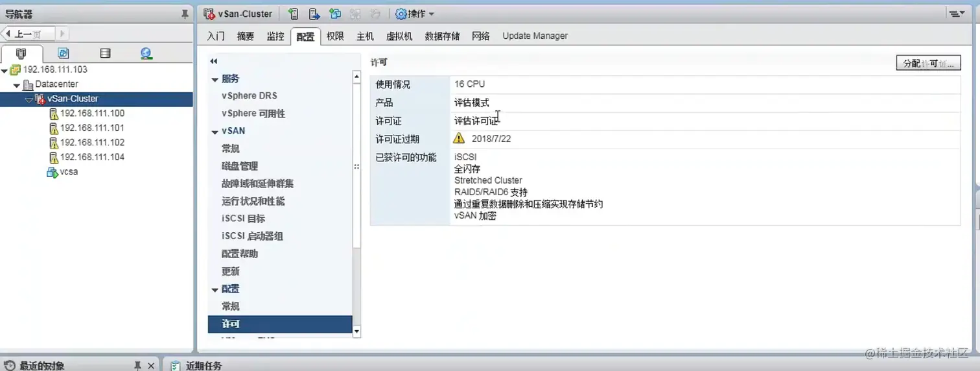
Task: Click the vSan-Cluster alert icon in tree
Action: pos(40,99)
